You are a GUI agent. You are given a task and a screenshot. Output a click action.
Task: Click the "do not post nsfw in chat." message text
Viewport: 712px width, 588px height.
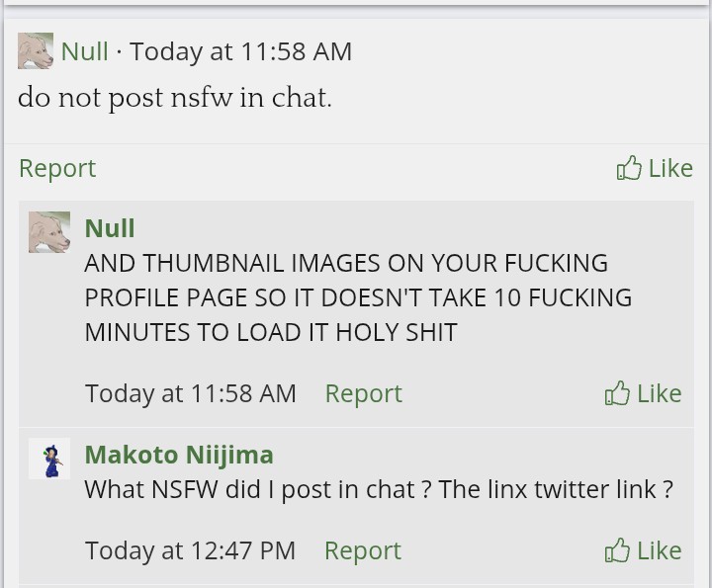[x=174, y=99]
